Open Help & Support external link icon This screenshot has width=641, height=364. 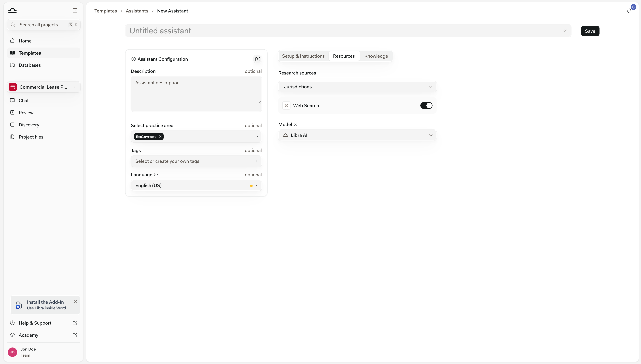(x=75, y=323)
